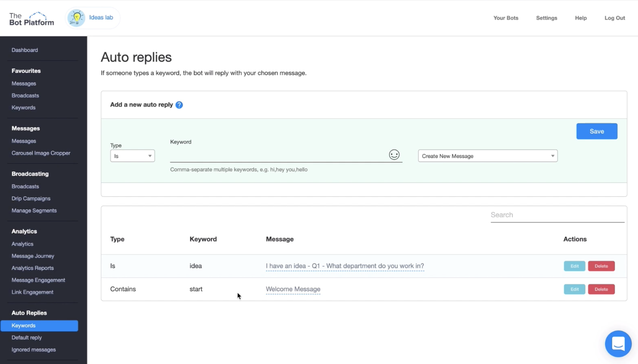
Task: Select Message Journey under Analytics
Action: pos(33,256)
